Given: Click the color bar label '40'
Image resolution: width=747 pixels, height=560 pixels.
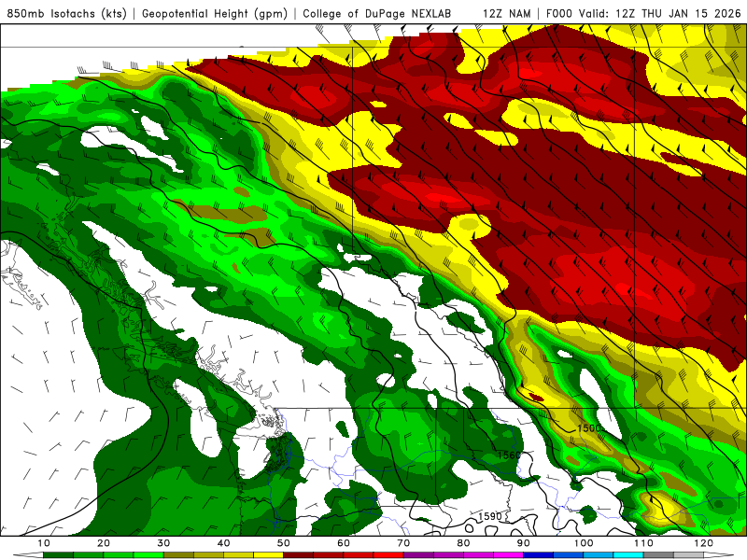Looking at the screenshot, I should pos(223,543).
